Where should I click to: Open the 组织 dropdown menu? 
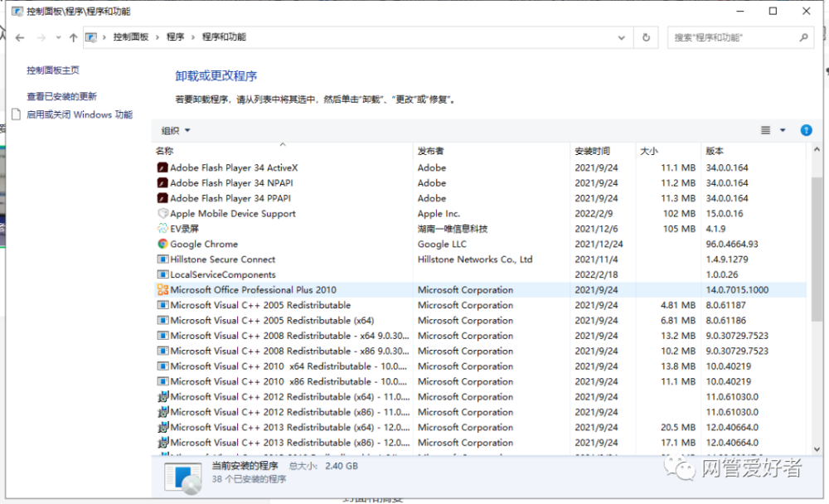[x=176, y=131]
